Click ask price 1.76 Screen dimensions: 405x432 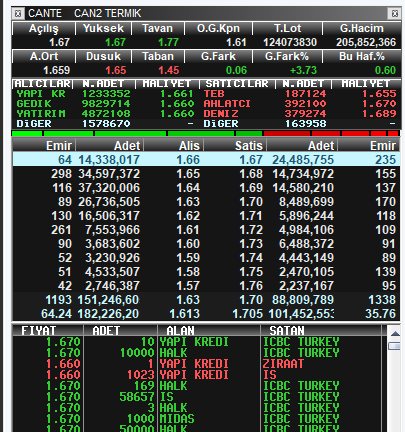(251, 286)
